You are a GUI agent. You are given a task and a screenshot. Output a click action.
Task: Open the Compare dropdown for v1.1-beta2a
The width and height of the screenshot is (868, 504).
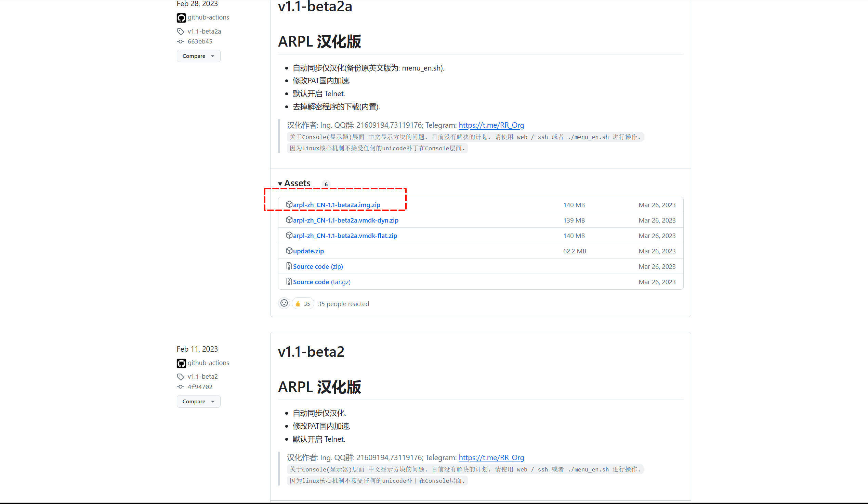tap(198, 56)
